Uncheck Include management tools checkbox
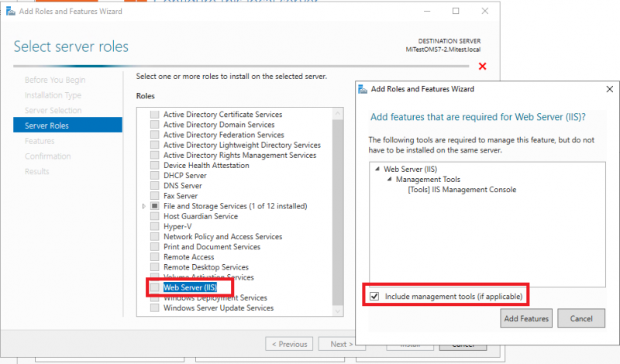Screen dimensions: 620x364 (x=374, y=296)
